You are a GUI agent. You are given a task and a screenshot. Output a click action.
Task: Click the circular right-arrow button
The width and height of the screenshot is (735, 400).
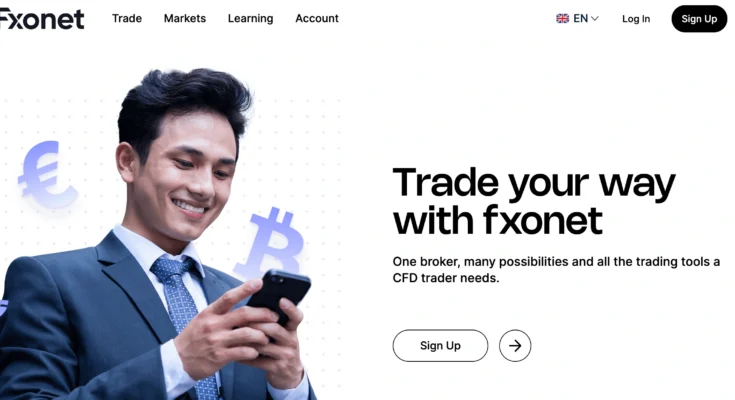point(515,346)
